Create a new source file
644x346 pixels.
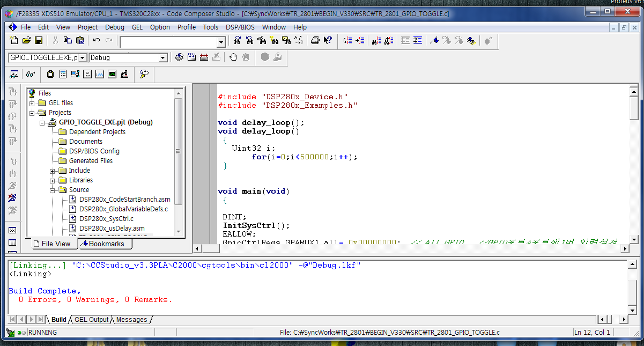point(14,40)
